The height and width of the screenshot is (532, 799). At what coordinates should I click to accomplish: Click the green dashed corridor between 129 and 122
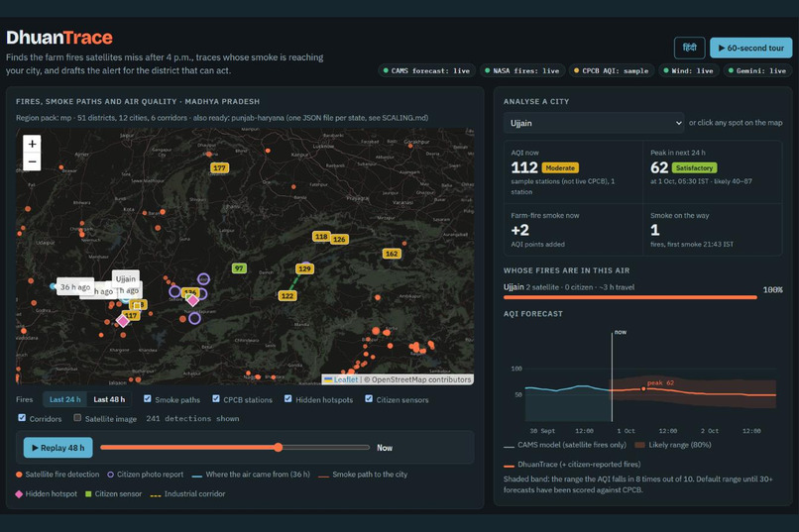click(x=295, y=282)
